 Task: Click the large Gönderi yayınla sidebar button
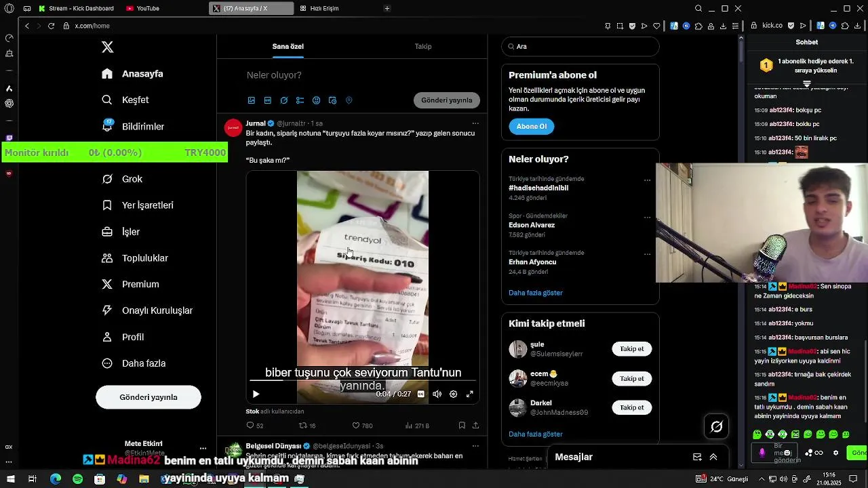(x=149, y=397)
